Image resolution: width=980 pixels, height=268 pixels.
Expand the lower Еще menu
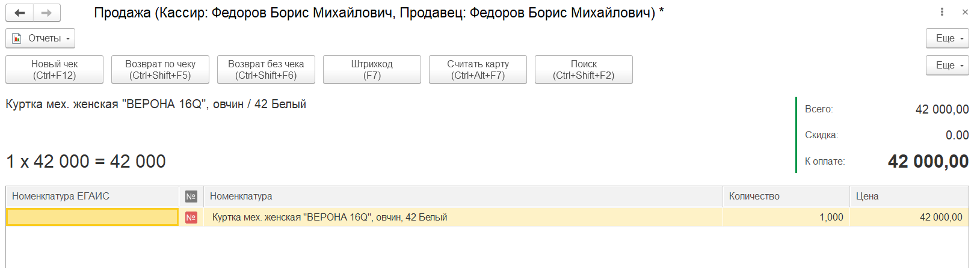[947, 65]
